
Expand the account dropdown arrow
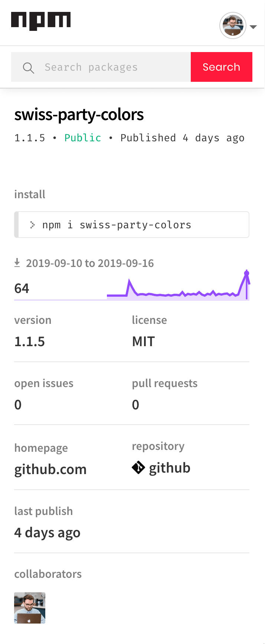[253, 27]
